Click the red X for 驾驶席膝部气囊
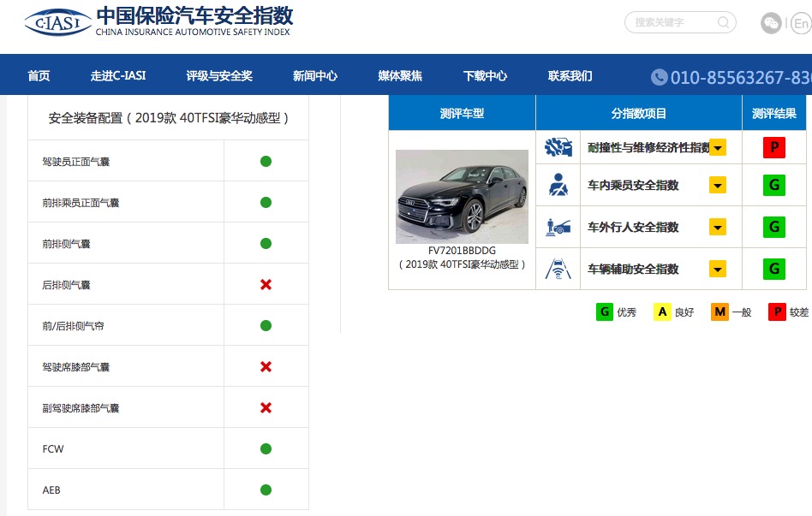812x516 pixels. (266, 367)
